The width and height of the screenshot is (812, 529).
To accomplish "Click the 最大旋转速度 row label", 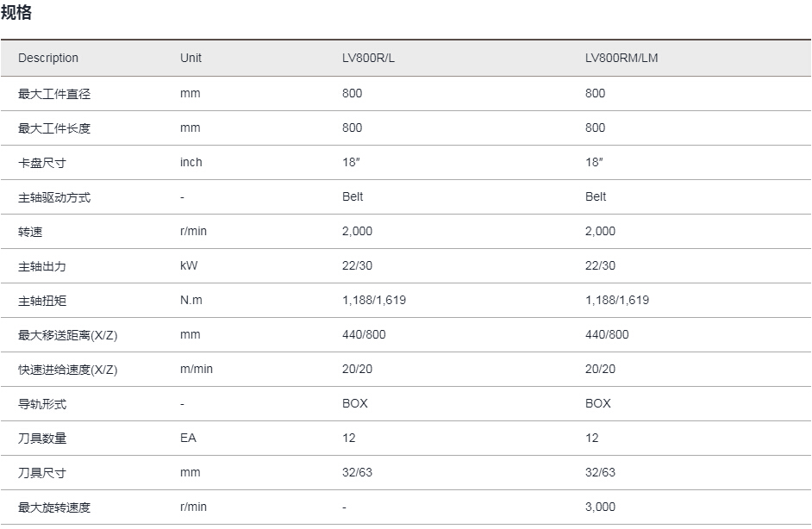I will (x=54, y=507).
